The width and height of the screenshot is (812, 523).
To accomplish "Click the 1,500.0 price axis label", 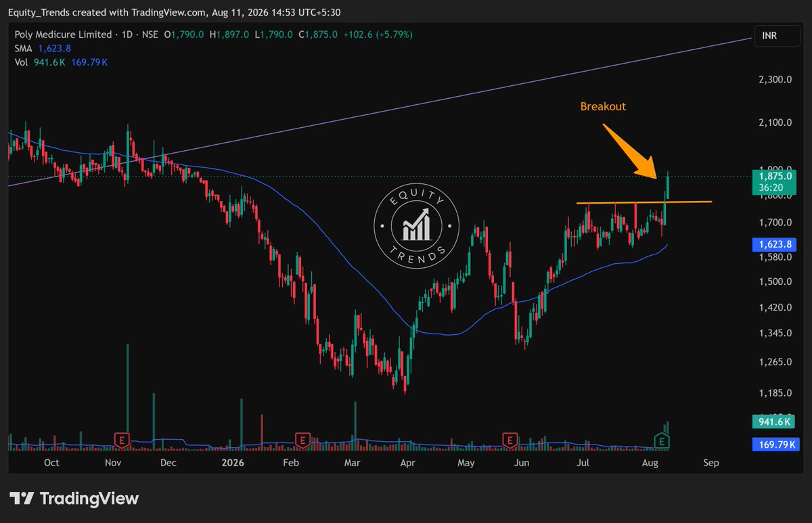I will tap(775, 281).
